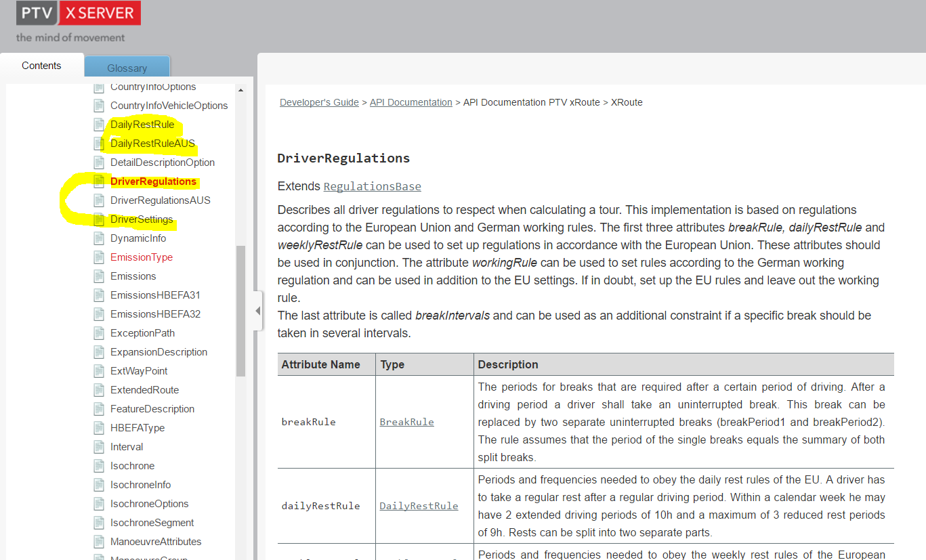The height and width of the screenshot is (560, 926).
Task: Open the Developer's Guide breadcrumb link
Action: [x=319, y=102]
